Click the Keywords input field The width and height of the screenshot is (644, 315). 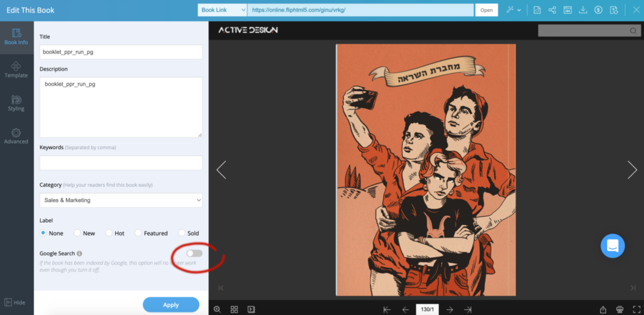coord(121,163)
